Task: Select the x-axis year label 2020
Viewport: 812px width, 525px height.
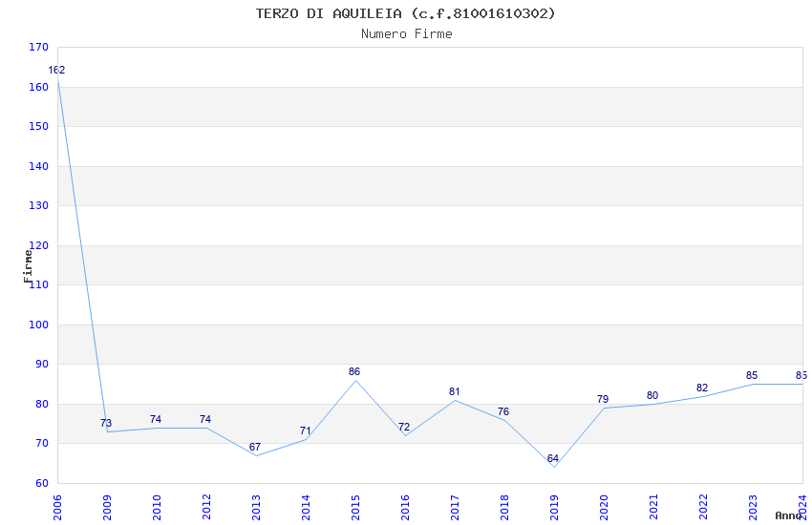Action: 604,507
